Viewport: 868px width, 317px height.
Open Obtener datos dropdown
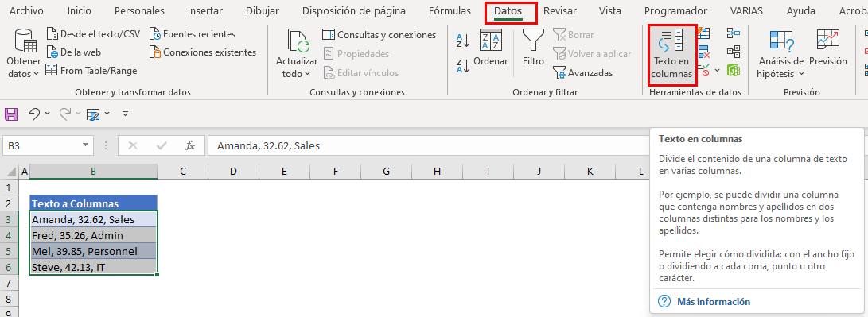tap(24, 54)
